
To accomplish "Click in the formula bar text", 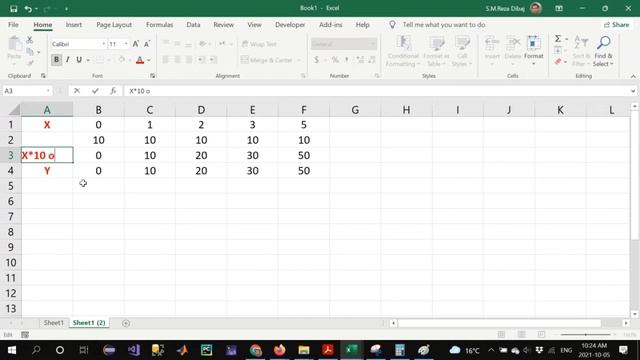I will (x=140, y=91).
